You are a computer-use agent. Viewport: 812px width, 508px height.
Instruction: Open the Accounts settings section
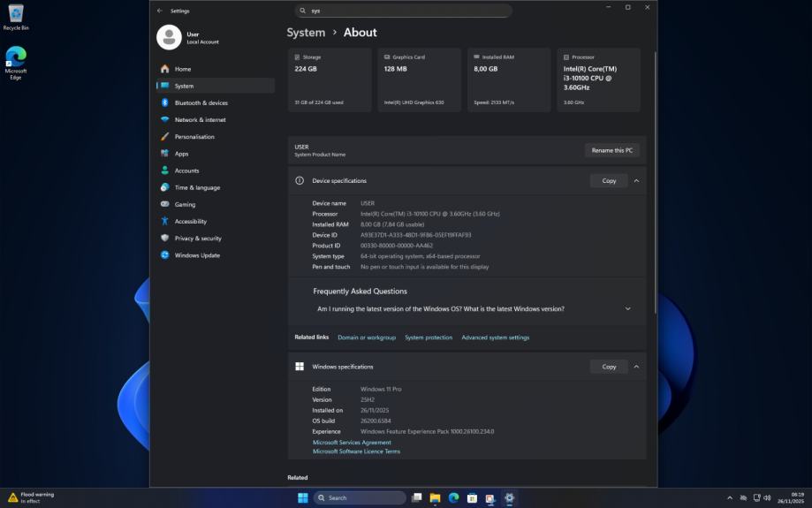pos(186,171)
